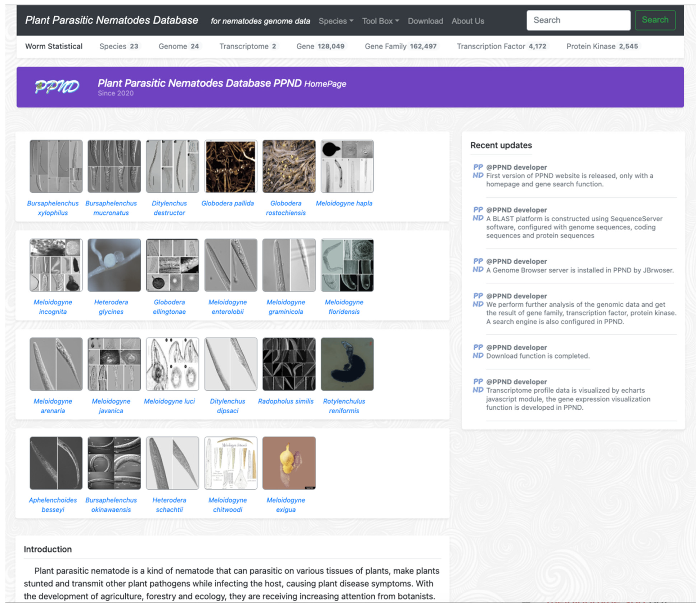Go to the About Us page
700x609 pixels.
point(468,21)
